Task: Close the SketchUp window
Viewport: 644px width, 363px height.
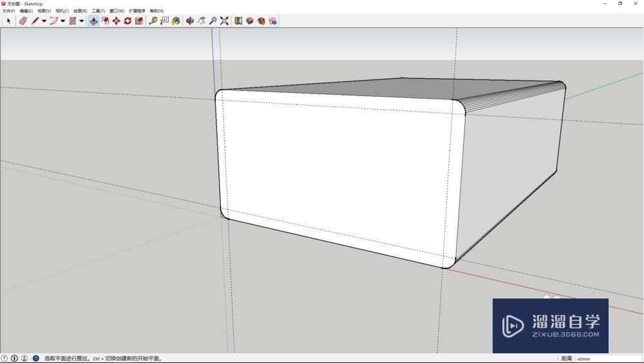Action: pos(636,3)
